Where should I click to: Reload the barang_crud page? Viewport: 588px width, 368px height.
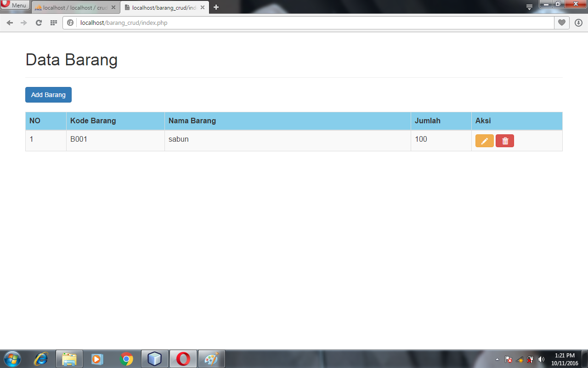[x=39, y=22]
